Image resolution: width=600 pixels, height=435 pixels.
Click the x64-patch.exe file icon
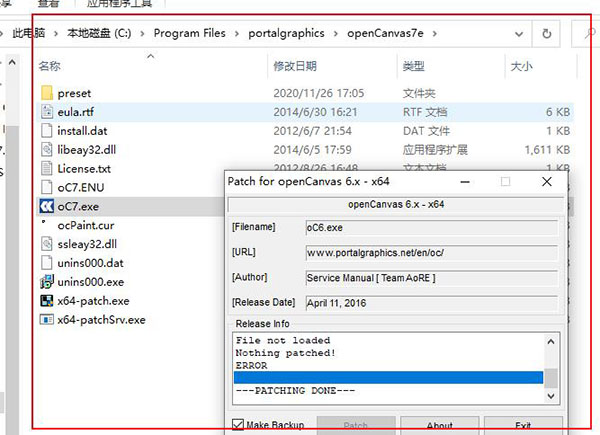click(x=46, y=301)
